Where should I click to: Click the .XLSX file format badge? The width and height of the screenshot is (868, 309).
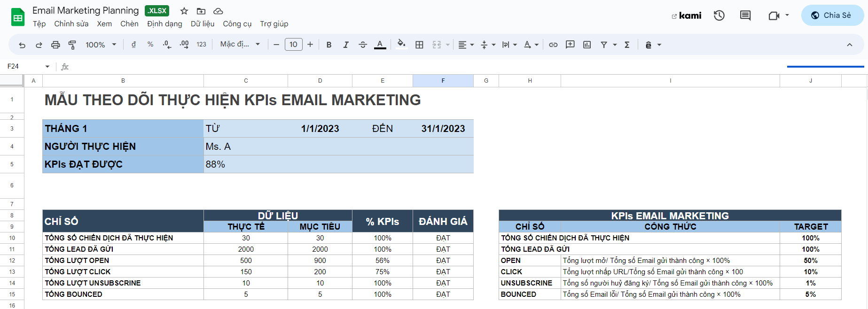point(157,10)
